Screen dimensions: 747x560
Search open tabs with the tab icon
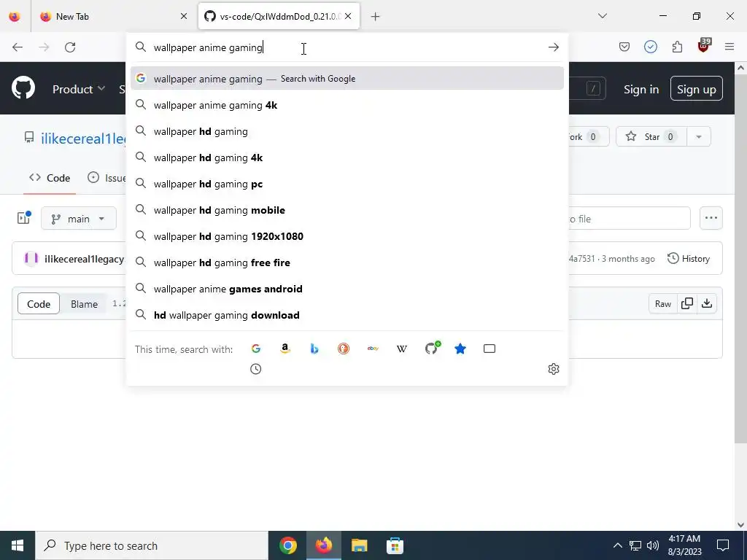point(489,349)
